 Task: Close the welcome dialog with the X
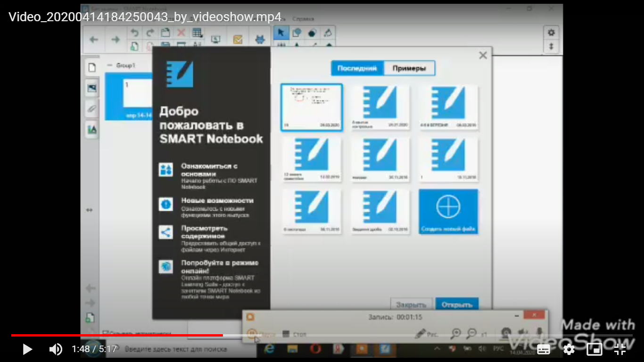(x=483, y=56)
